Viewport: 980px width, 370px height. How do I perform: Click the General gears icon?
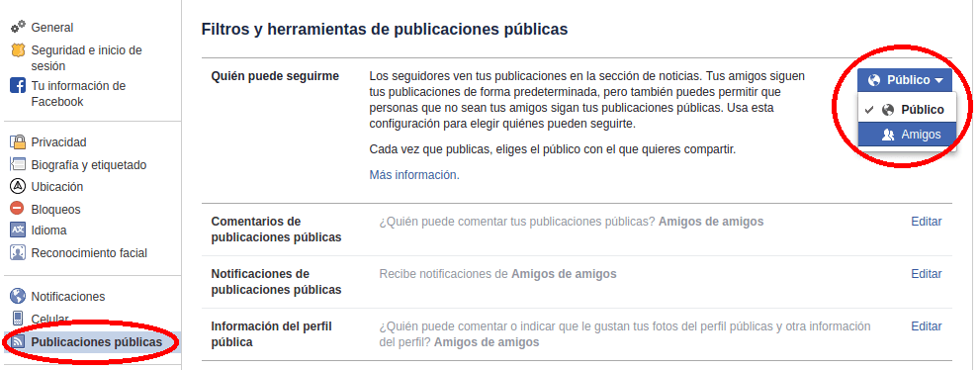coord(18,27)
